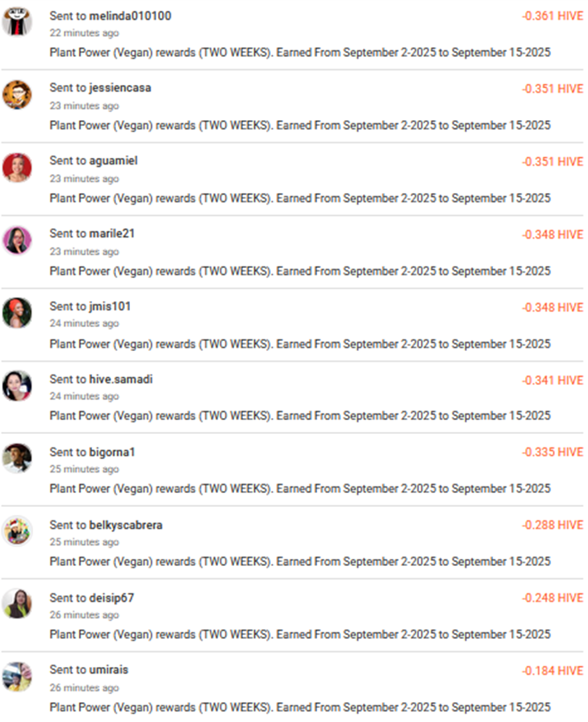The image size is (588, 722).
Task: Open hive.samadi's profile avatar
Action: click(17, 386)
